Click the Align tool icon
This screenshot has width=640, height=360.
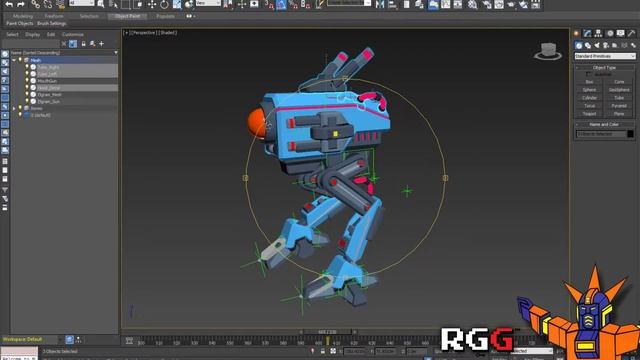[392, 4]
